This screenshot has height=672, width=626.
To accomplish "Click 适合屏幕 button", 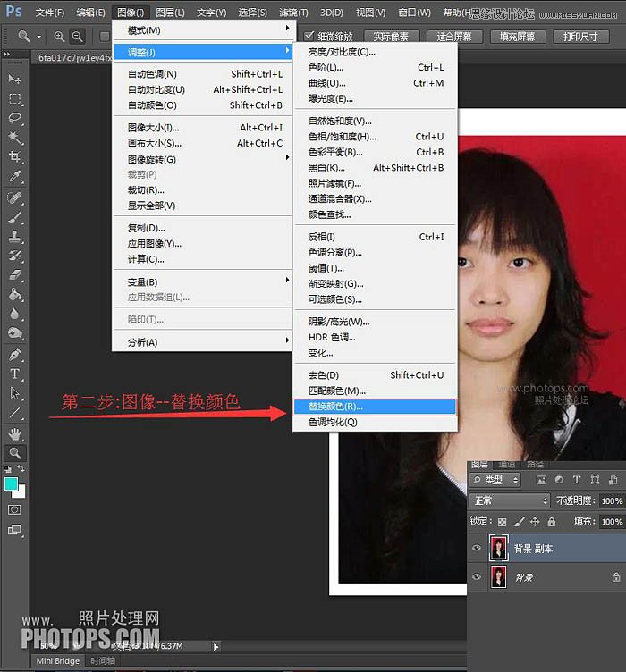I will coord(454,37).
